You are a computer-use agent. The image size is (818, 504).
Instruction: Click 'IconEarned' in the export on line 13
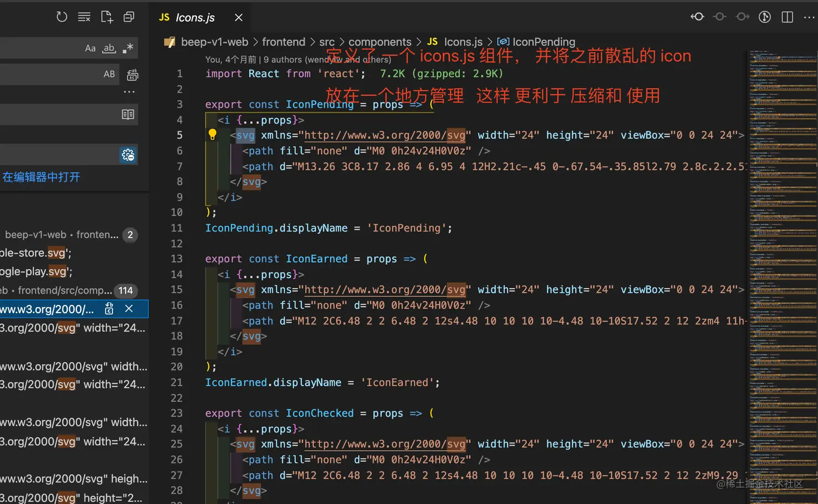(316, 259)
